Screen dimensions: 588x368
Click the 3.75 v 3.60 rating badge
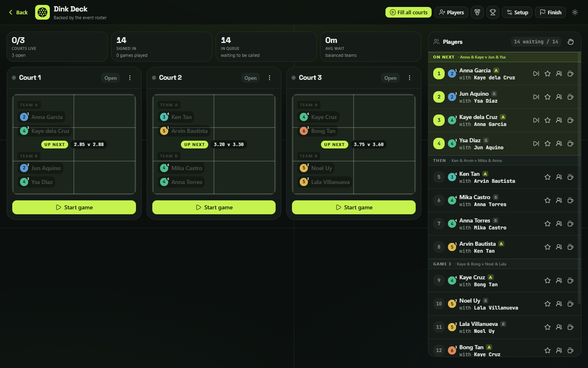pyautogui.click(x=369, y=144)
